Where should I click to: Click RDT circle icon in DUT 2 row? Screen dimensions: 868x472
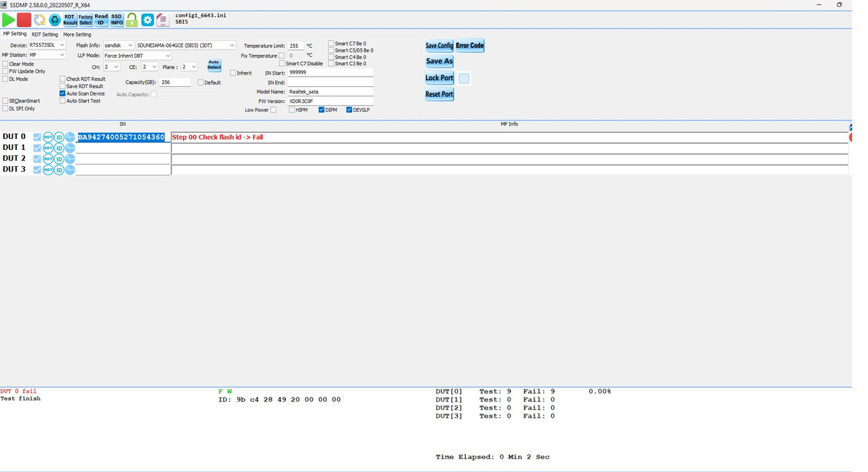coord(48,159)
